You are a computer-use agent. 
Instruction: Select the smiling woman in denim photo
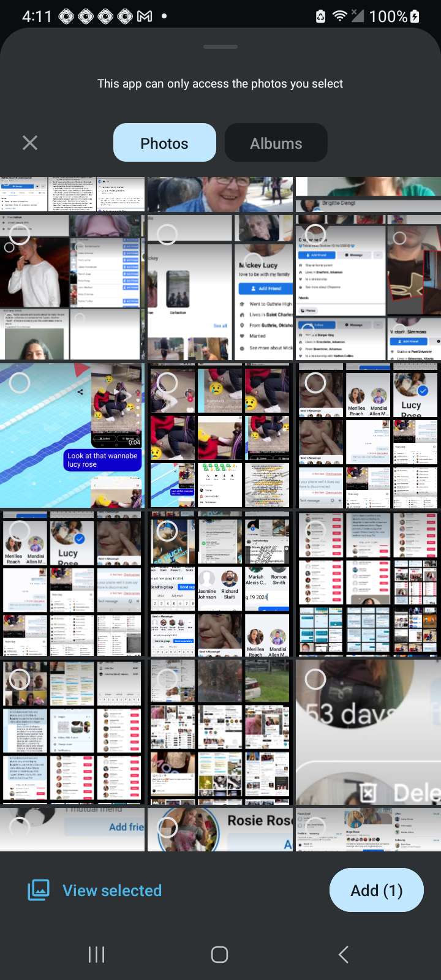[221, 194]
